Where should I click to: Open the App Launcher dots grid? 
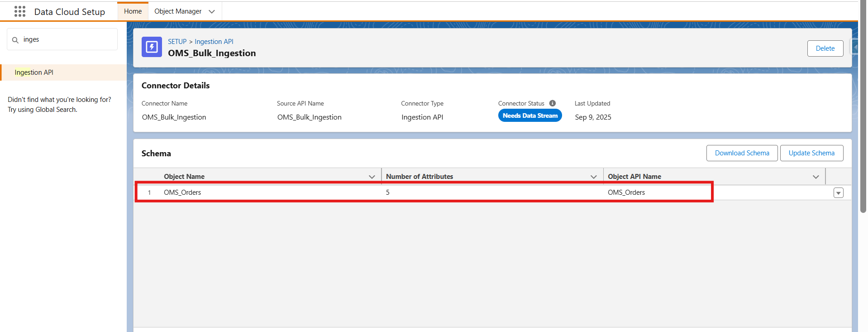click(20, 11)
